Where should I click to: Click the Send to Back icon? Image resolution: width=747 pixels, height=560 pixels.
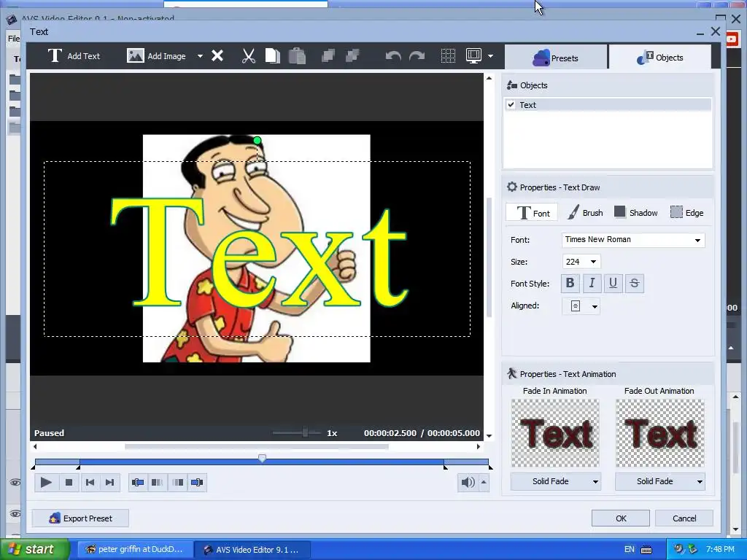click(x=352, y=56)
